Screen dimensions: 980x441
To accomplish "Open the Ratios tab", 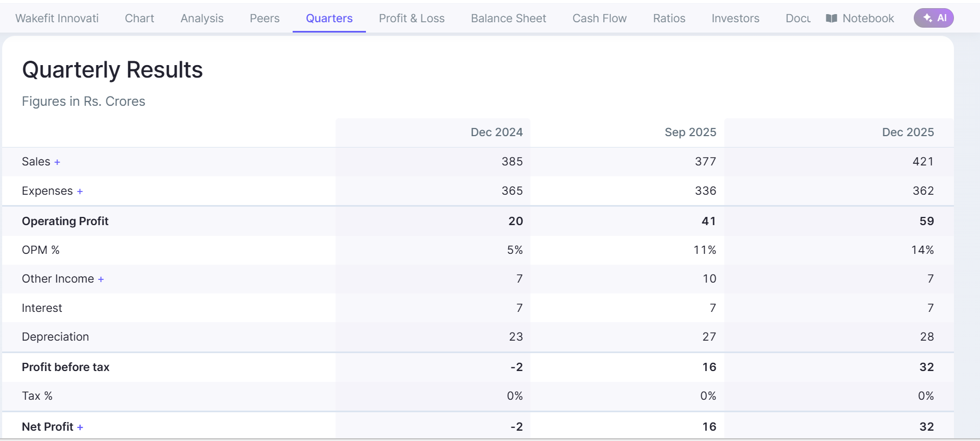I will (x=669, y=18).
